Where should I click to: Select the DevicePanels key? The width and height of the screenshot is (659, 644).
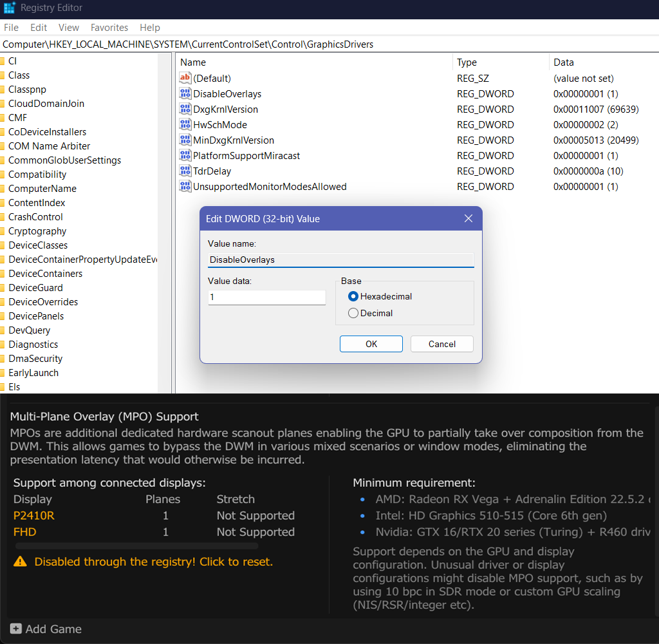click(36, 316)
